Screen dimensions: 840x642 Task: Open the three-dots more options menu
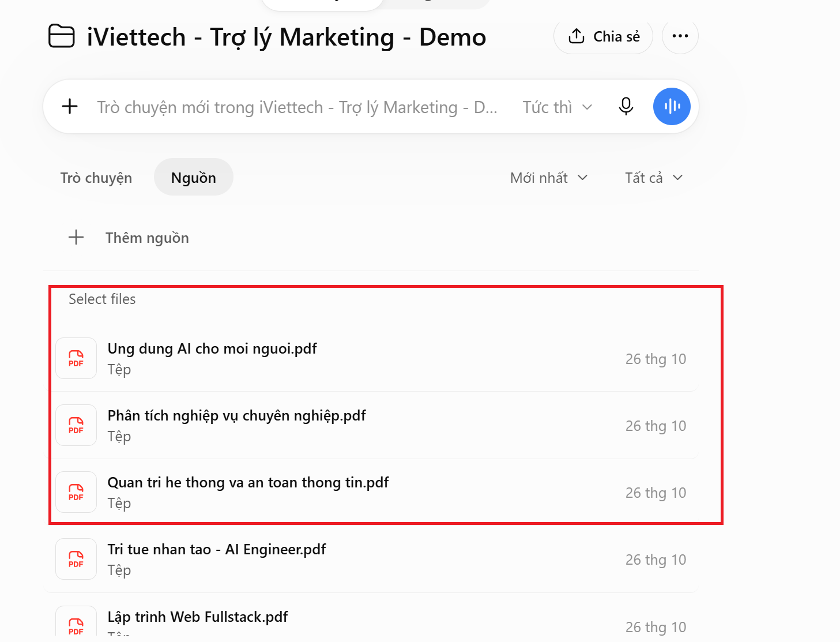point(680,36)
